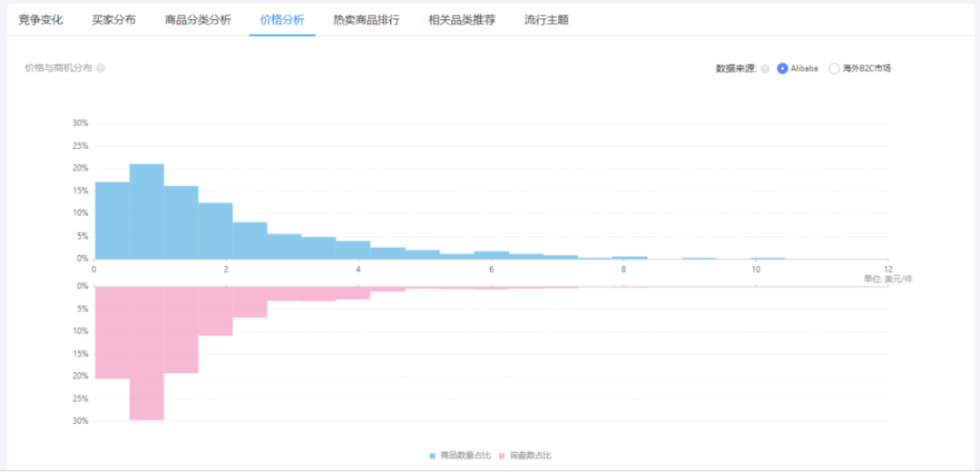This screenshot has width=980, height=472.
Task: Click help icon beside 数据来源
Action: tap(765, 69)
